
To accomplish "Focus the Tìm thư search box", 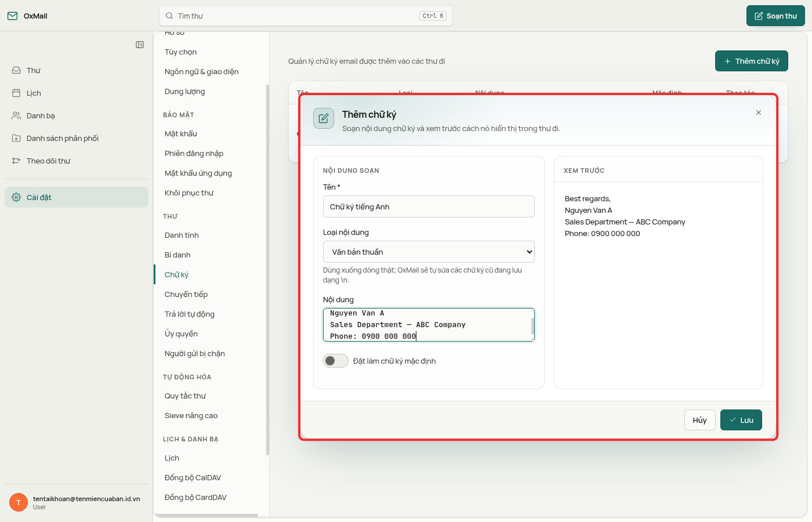I will [306, 16].
